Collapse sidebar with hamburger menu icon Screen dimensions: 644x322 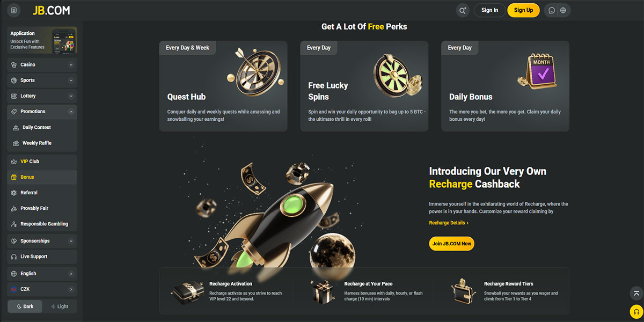click(x=13, y=10)
